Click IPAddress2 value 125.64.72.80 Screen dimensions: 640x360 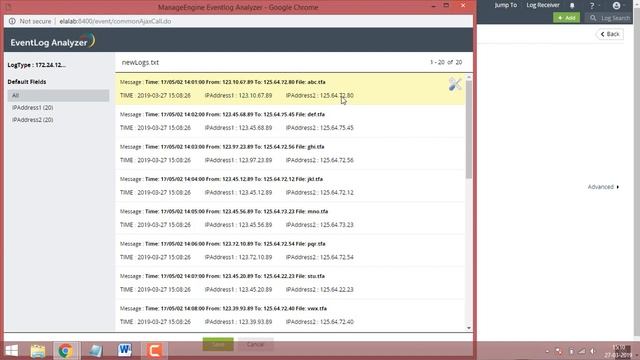337,96
